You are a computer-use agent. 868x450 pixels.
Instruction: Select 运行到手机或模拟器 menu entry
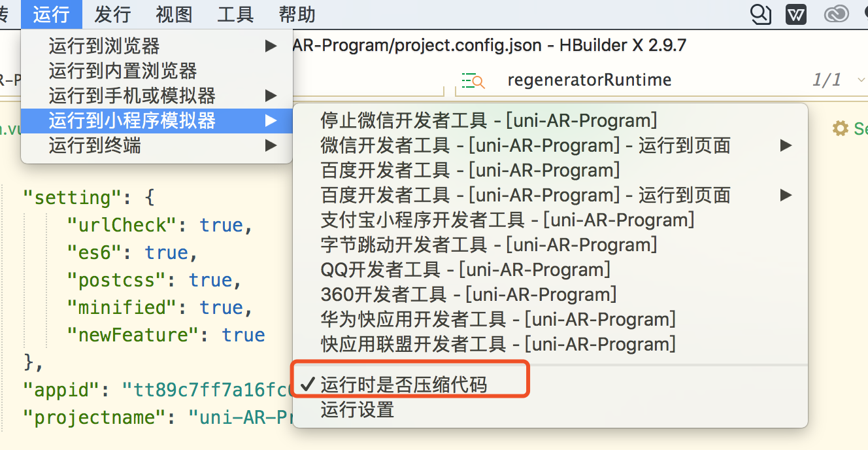click(x=157, y=95)
